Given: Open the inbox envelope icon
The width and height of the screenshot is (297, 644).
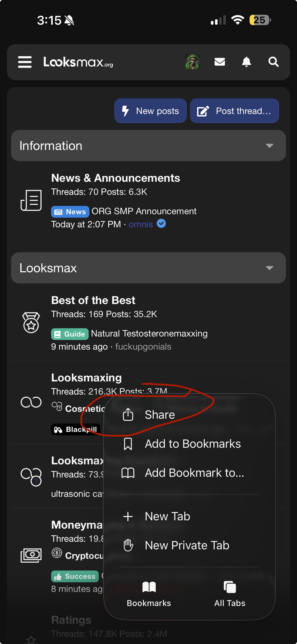Looking at the screenshot, I should pyautogui.click(x=219, y=62).
